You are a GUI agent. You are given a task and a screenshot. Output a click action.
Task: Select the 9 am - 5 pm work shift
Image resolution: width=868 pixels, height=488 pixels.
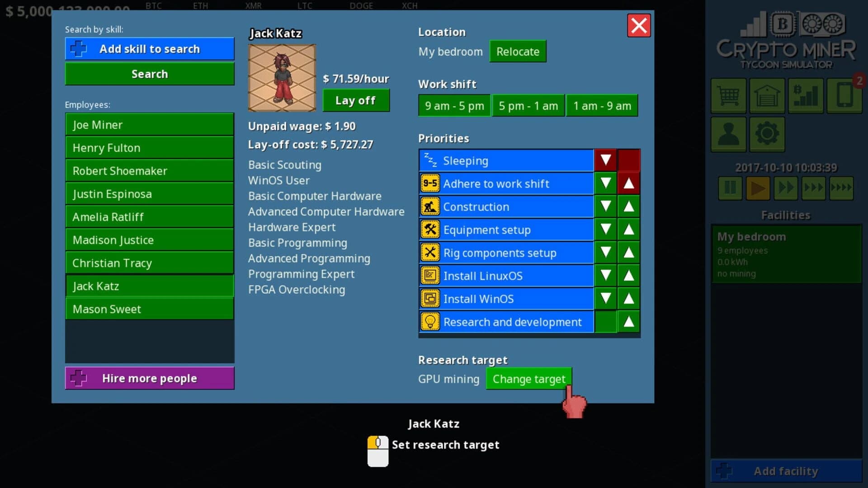[453, 105]
